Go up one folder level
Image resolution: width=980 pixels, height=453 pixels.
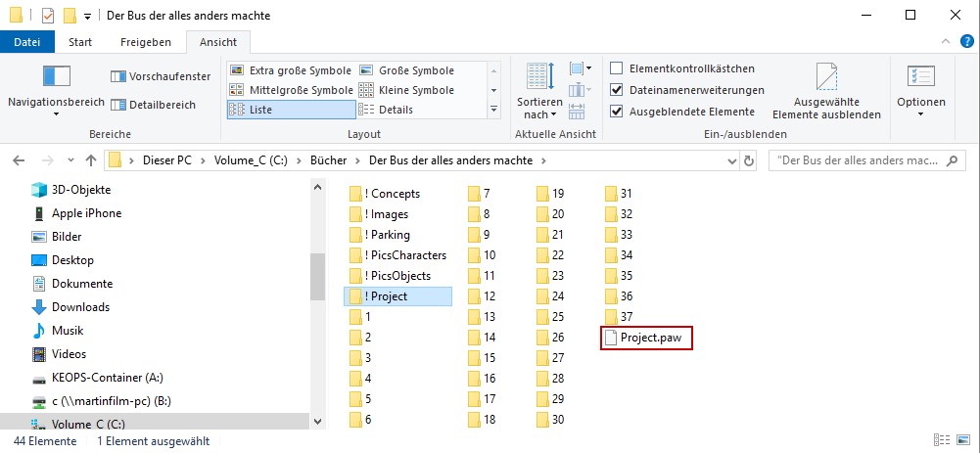point(91,160)
